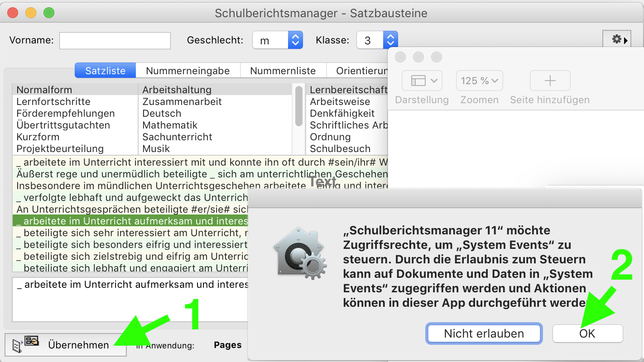Switch to the Nummerneingabe tab
This screenshot has width=644, height=362.
[x=187, y=71]
